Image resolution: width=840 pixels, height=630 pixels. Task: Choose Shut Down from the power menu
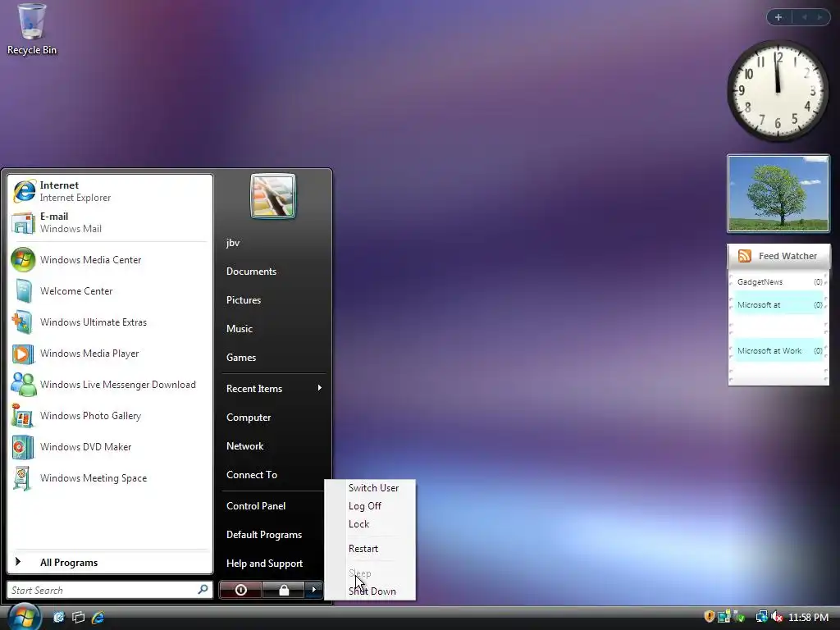372,591
